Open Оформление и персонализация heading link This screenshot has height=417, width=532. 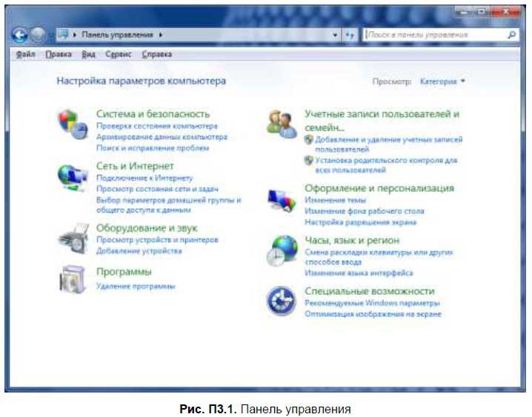point(379,188)
